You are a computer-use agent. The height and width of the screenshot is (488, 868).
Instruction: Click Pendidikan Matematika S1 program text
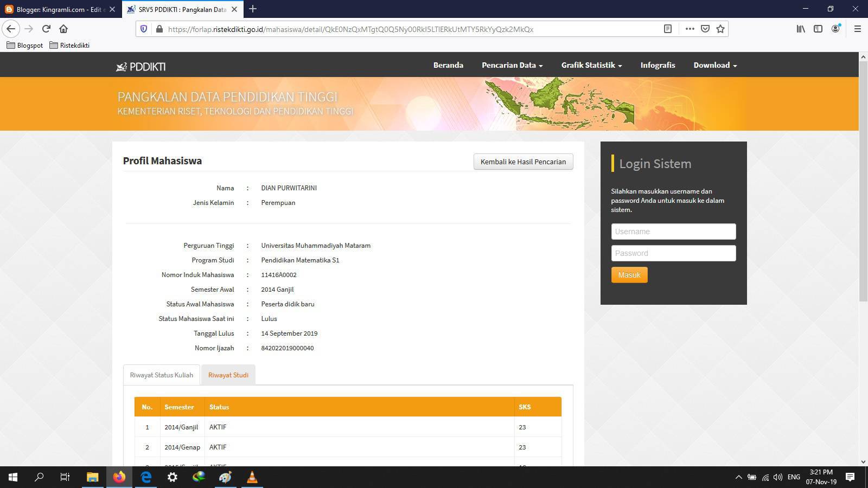point(300,260)
